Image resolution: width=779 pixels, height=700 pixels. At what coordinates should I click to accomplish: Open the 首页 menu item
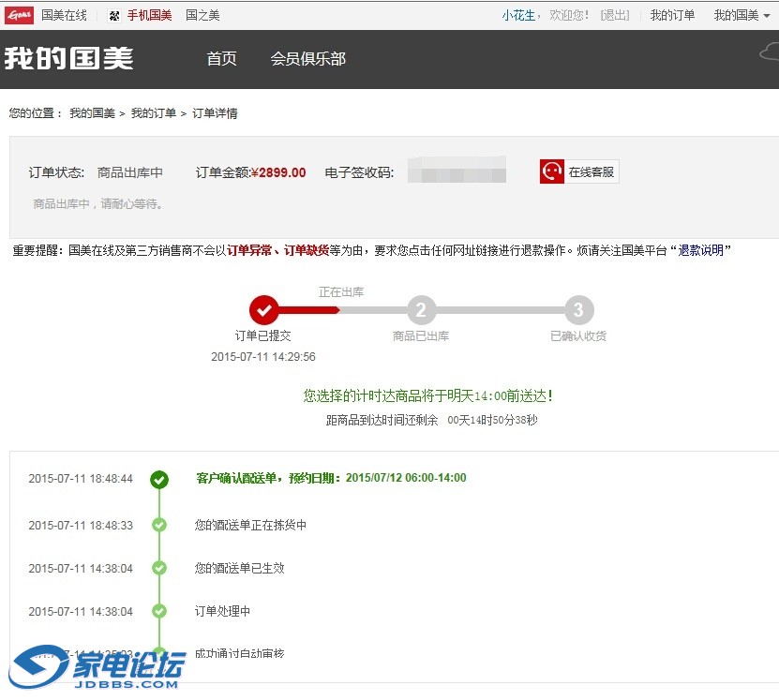pyautogui.click(x=221, y=58)
